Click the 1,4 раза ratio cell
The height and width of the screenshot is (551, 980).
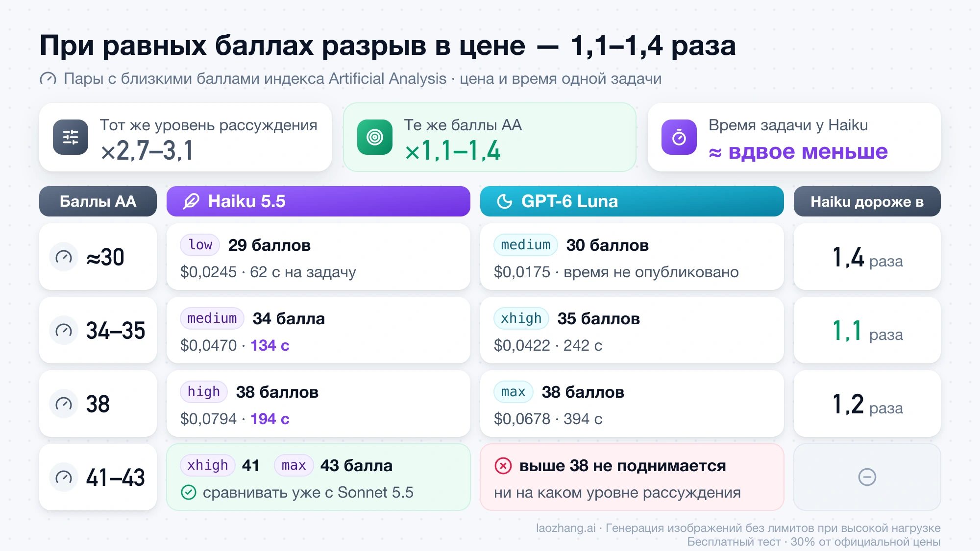coord(867,257)
